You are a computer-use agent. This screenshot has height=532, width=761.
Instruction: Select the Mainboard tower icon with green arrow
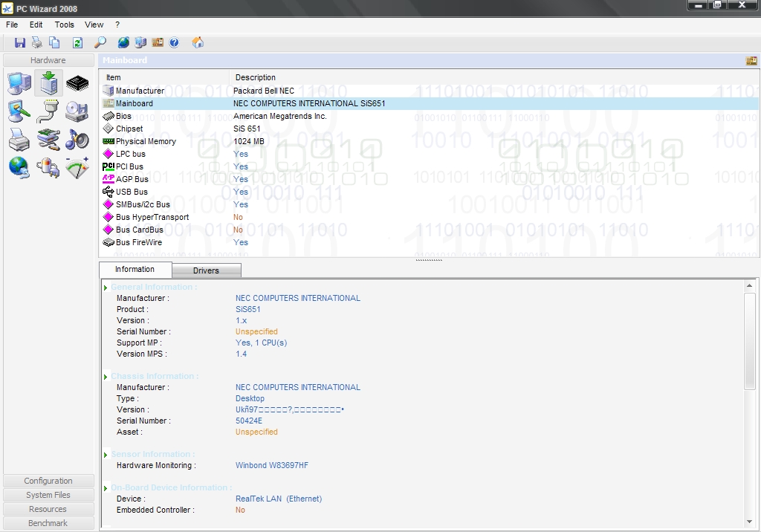click(x=48, y=83)
